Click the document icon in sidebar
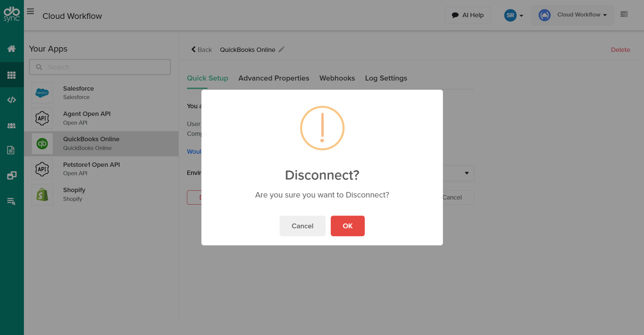This screenshot has width=644, height=335. pyautogui.click(x=11, y=150)
